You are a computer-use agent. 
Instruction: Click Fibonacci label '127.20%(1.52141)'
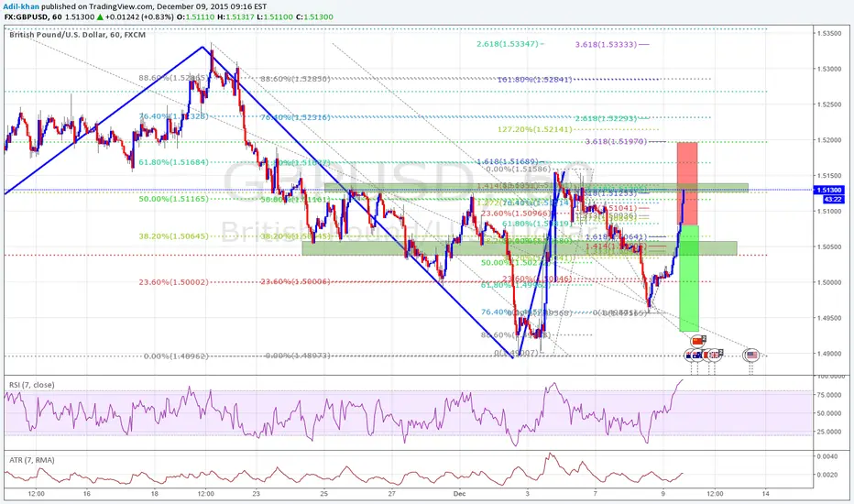click(535, 129)
